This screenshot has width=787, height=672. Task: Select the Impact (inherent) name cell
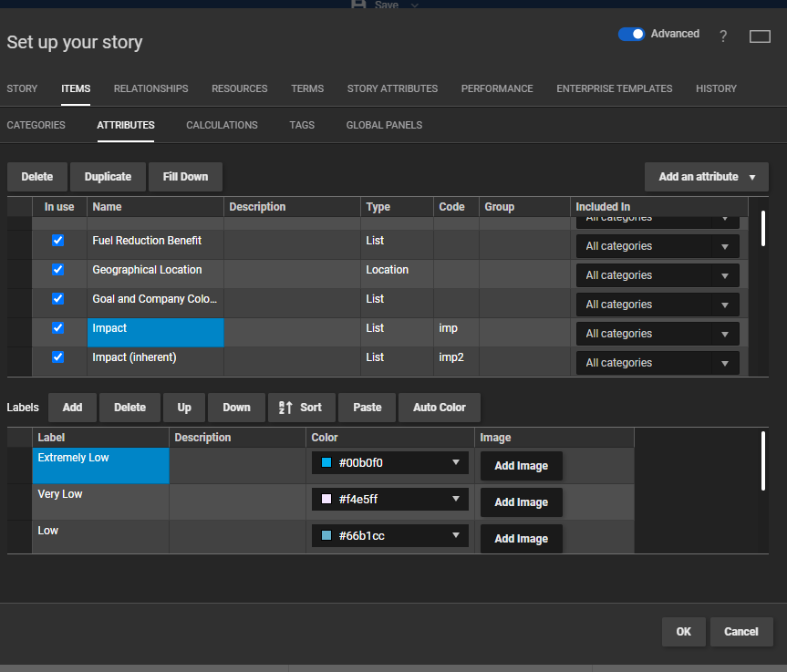pyautogui.click(x=156, y=362)
